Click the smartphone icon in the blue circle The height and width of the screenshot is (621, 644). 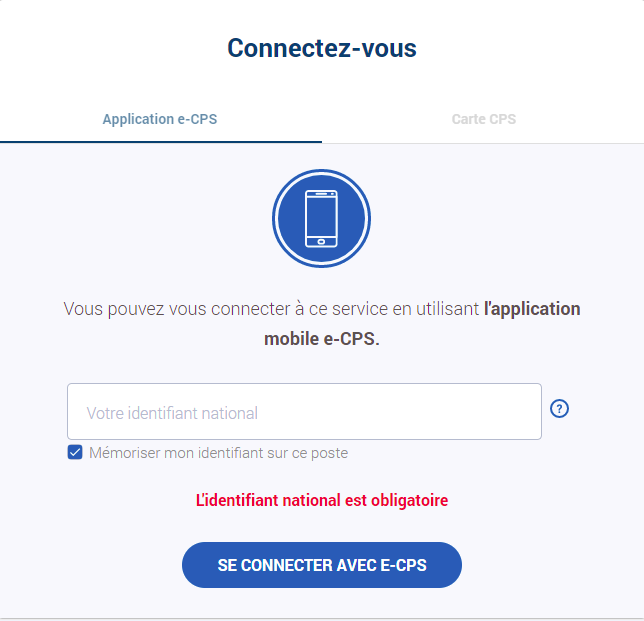321,218
